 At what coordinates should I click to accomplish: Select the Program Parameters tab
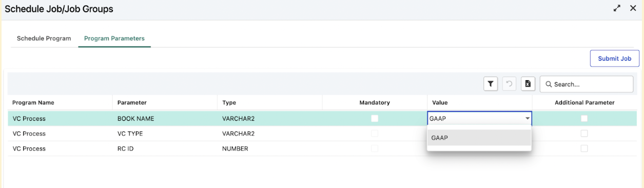(114, 38)
